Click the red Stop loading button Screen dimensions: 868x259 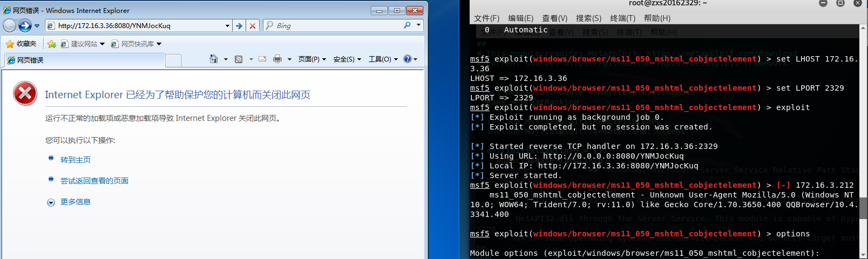pos(252,25)
